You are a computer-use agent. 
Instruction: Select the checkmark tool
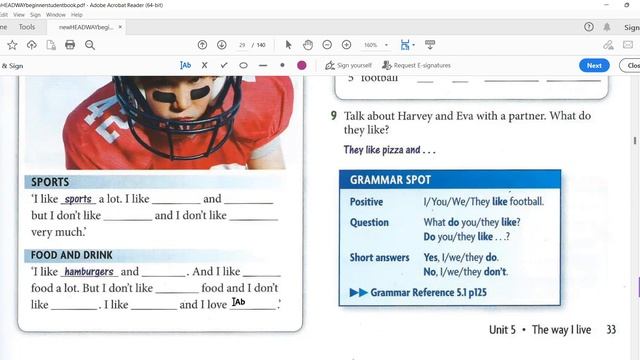224,65
